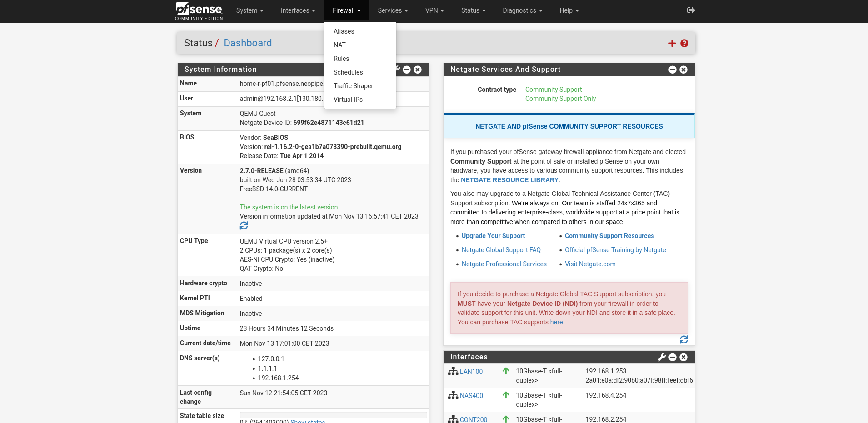868x423 pixels.
Task: Click the Netgate Device ID value
Action: (329, 123)
